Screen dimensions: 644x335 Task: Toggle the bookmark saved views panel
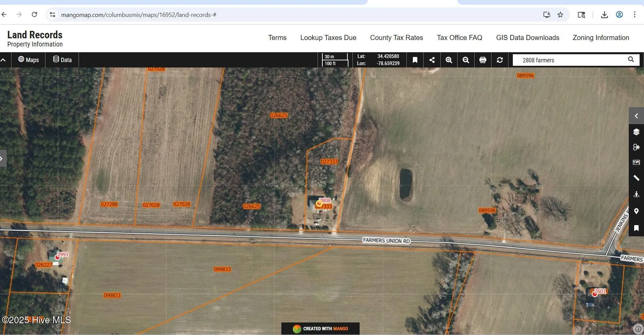[x=415, y=60]
